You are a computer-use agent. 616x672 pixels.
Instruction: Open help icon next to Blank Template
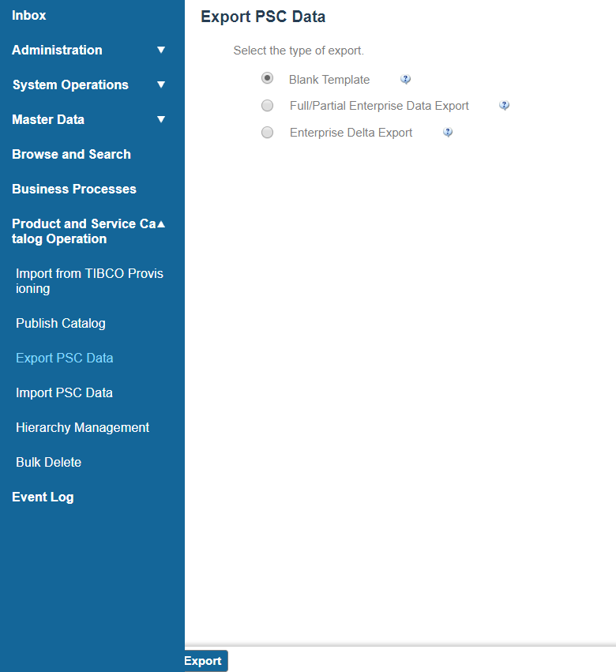(405, 79)
